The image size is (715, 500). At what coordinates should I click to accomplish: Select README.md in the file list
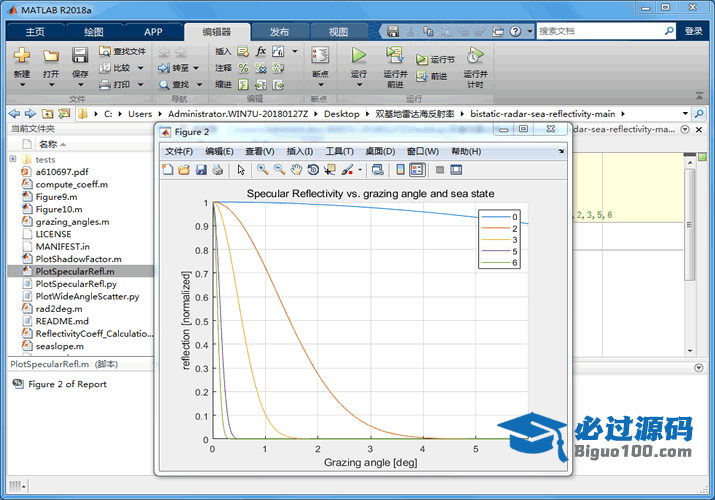[x=62, y=321]
